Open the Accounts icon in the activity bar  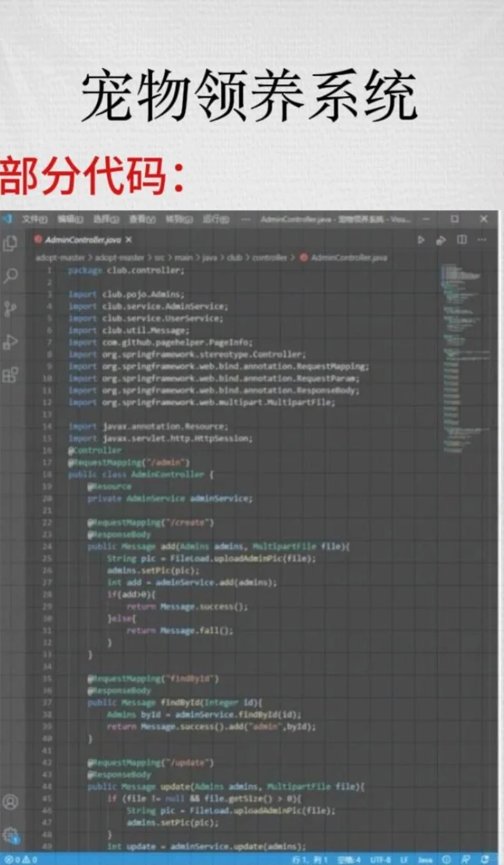10,802
